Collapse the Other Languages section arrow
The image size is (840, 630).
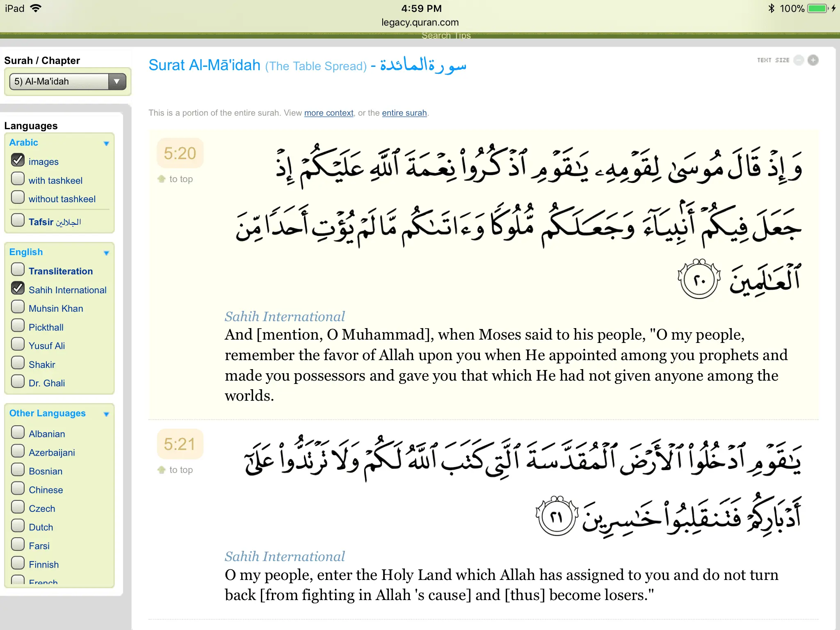click(106, 414)
